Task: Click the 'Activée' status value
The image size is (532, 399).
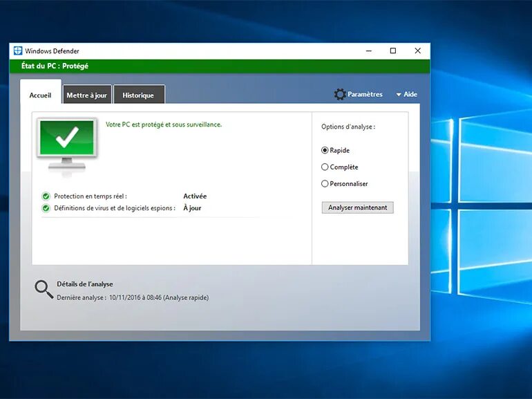Action: 195,196
